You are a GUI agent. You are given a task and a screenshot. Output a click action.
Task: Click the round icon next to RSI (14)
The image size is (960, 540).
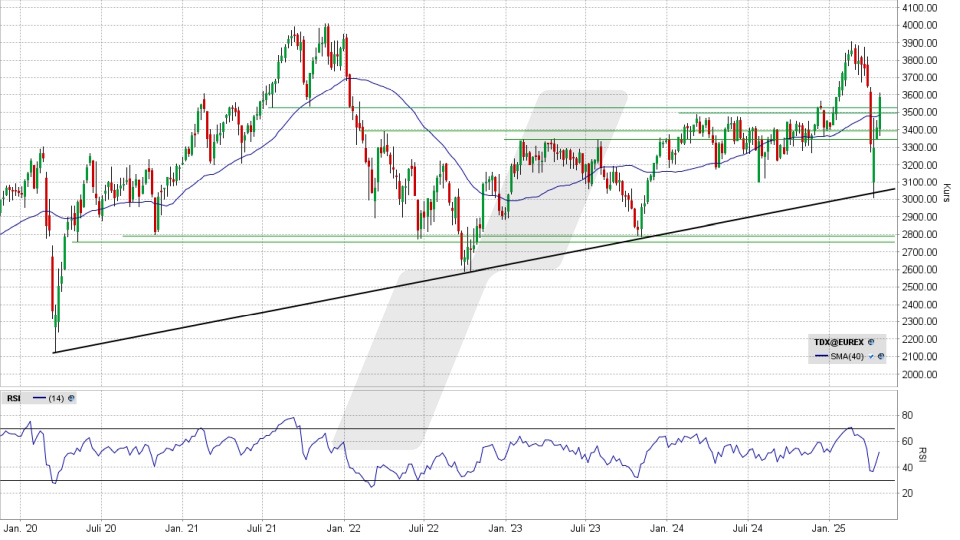click(71, 398)
